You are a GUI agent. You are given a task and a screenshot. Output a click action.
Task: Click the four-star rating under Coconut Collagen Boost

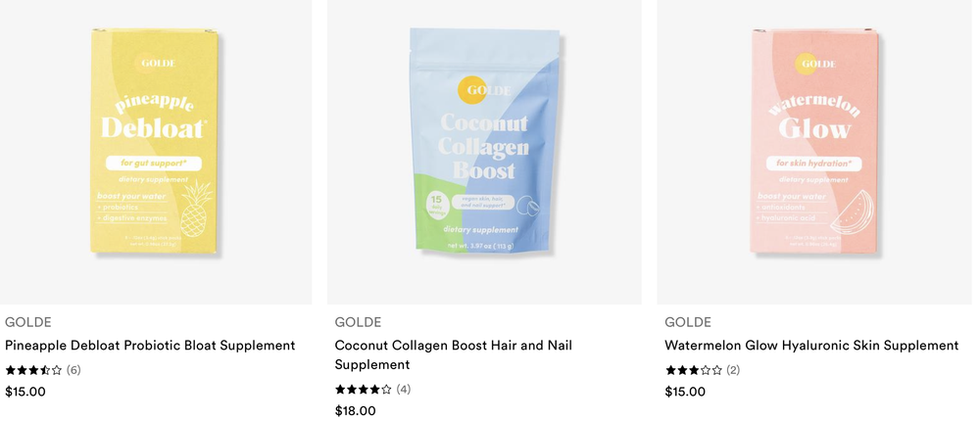point(364,390)
